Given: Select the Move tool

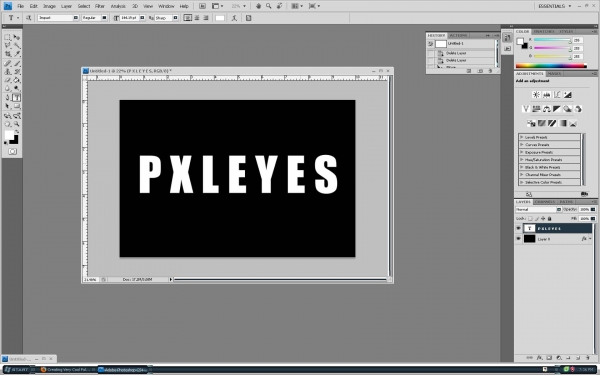Looking at the screenshot, I should 17,37.
